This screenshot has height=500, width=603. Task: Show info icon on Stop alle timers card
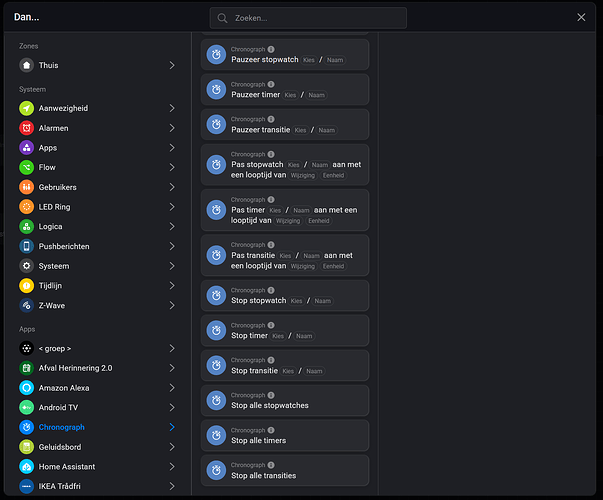(271, 430)
